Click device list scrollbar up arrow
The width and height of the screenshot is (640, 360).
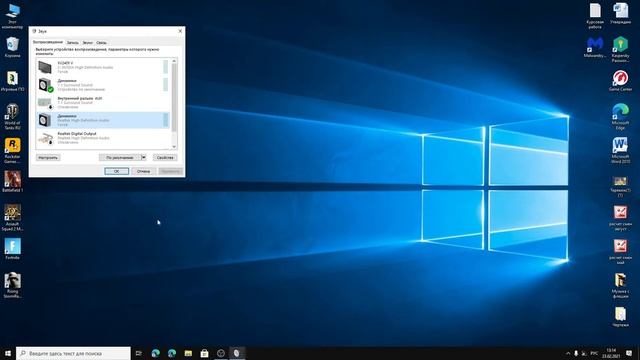pos(174,61)
